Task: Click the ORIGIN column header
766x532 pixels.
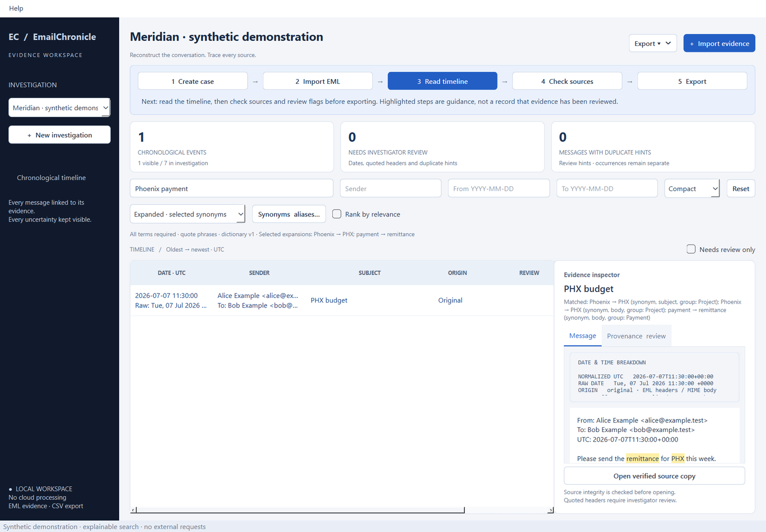Action: point(457,273)
